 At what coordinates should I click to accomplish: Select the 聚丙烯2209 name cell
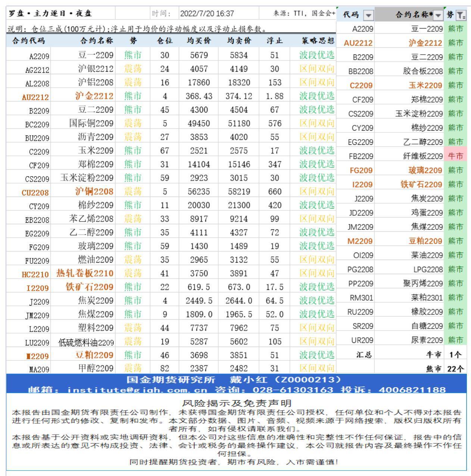click(409, 284)
